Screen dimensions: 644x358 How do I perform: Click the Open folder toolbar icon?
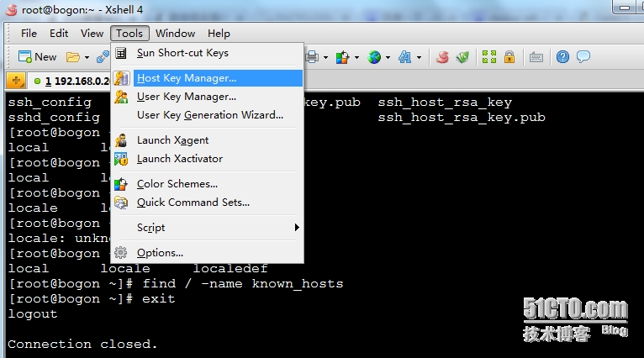73,57
